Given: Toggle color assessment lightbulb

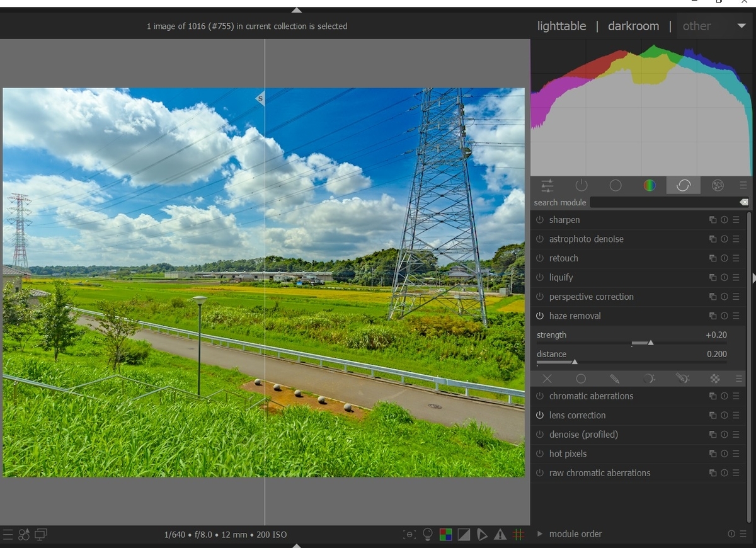Looking at the screenshot, I should point(428,535).
